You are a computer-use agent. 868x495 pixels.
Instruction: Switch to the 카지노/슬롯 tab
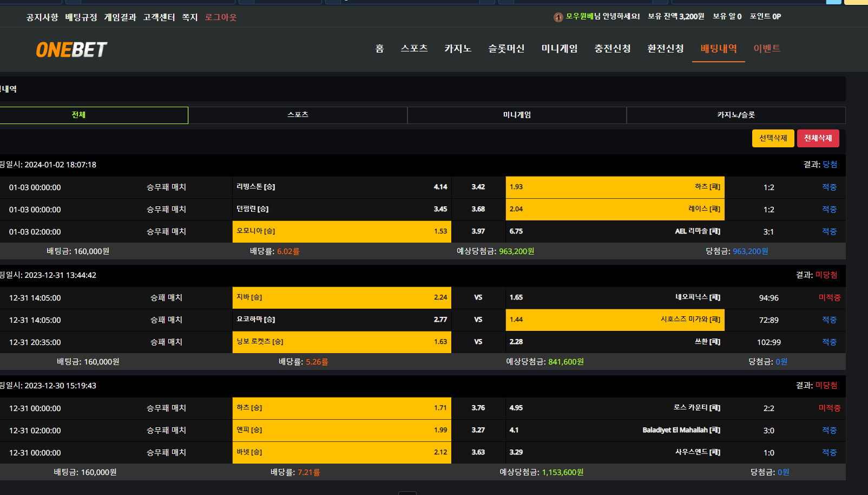point(735,115)
